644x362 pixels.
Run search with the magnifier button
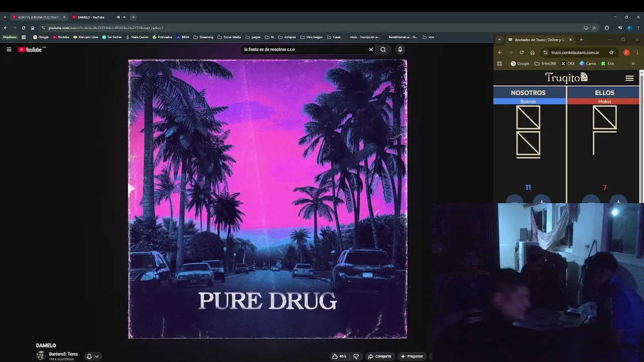pyautogui.click(x=383, y=49)
